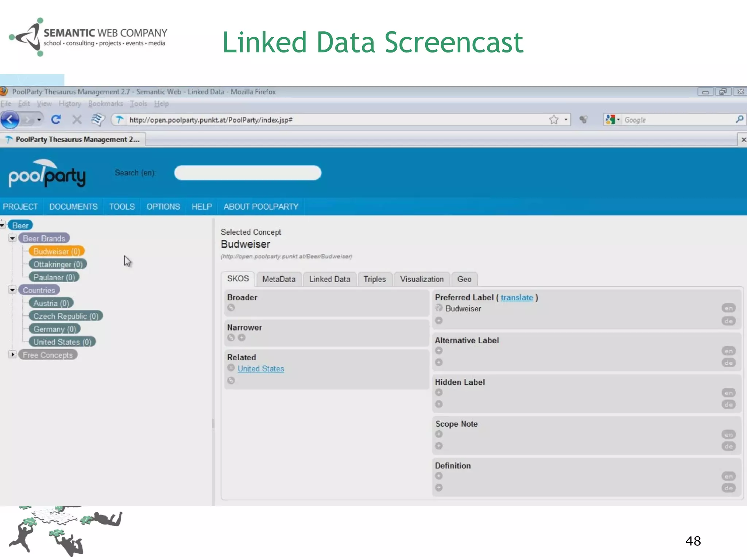Viewport: 747px width, 560px height.
Task: Close the browser tab bar X button
Action: (x=743, y=140)
